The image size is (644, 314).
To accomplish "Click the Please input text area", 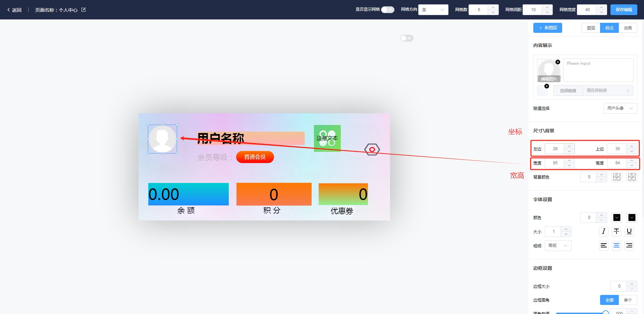I will coord(598,70).
